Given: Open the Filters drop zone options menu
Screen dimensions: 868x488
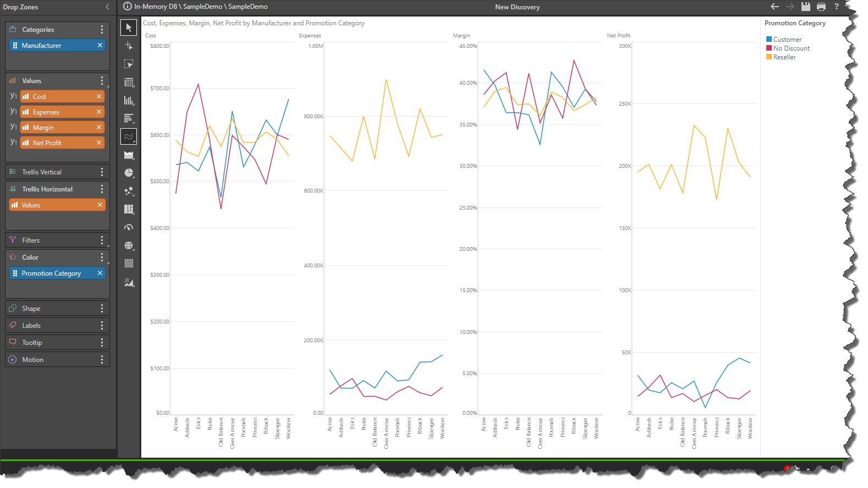Looking at the screenshot, I should coord(102,240).
